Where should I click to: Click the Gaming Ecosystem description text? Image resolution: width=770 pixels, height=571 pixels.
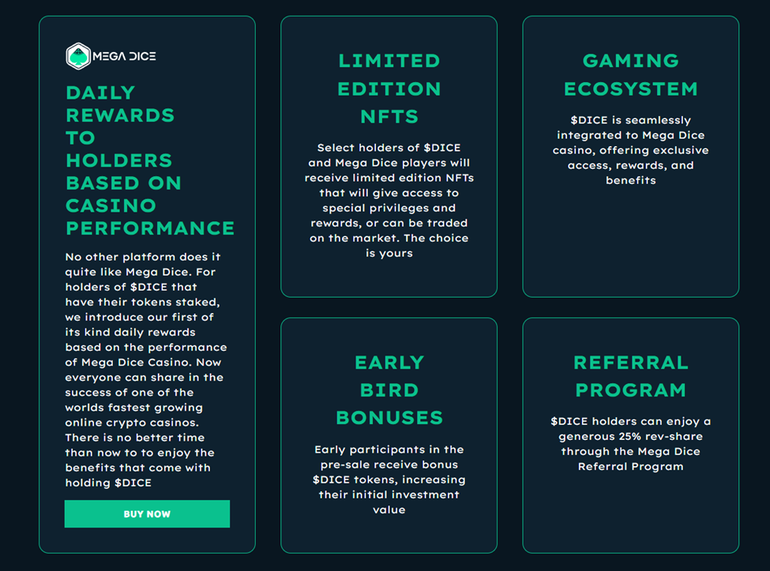tap(630, 150)
